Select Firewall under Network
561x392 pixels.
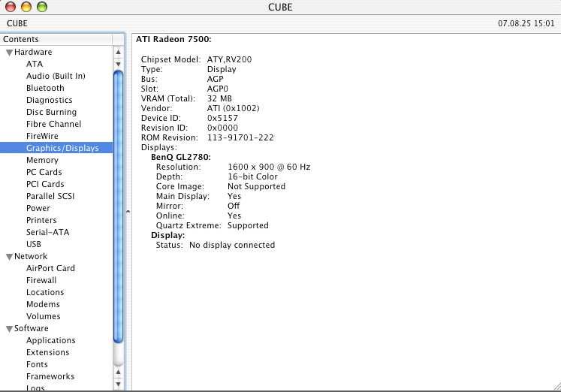coord(41,280)
